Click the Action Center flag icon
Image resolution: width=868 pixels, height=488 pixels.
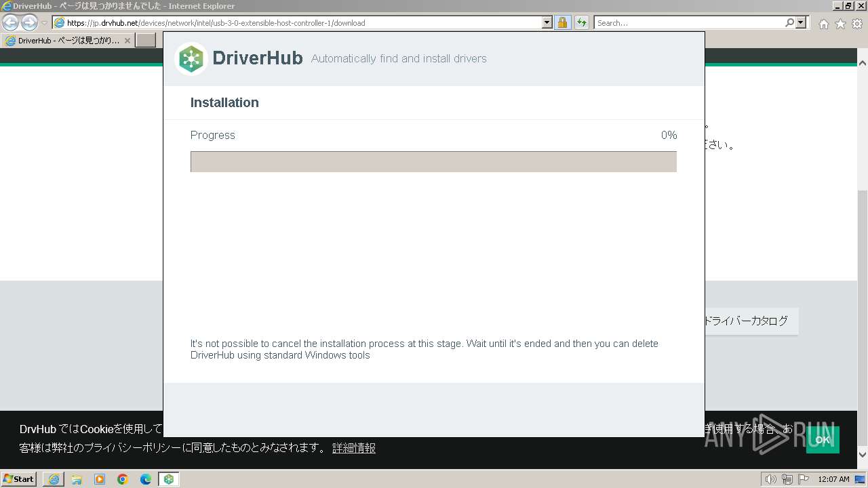coord(803,479)
